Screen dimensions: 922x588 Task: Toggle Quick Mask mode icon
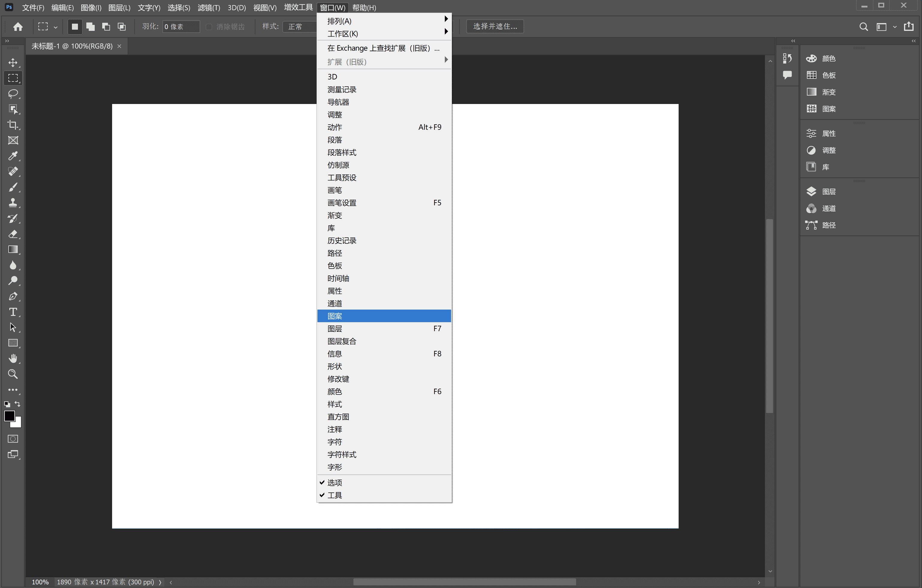13,439
